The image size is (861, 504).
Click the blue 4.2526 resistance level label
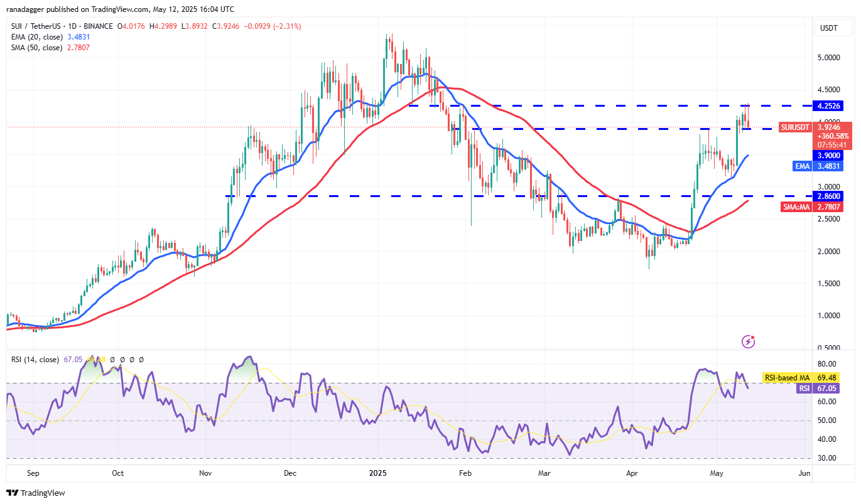click(x=829, y=106)
